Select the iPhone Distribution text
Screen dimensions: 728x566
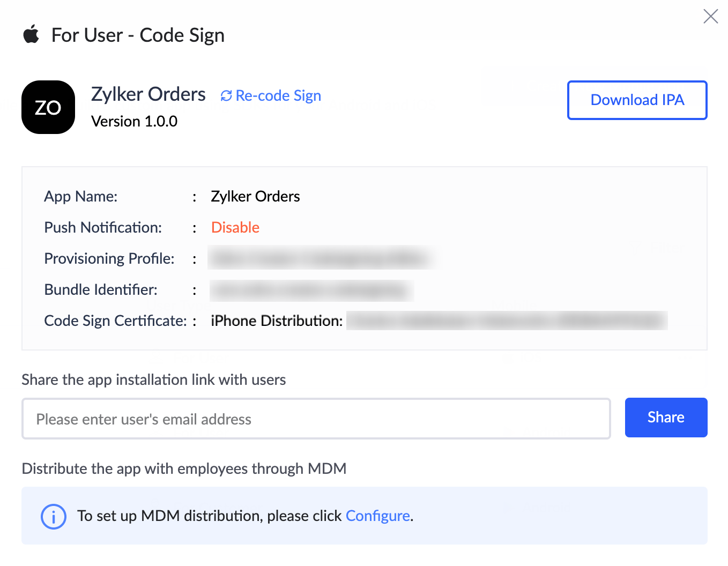pos(276,321)
